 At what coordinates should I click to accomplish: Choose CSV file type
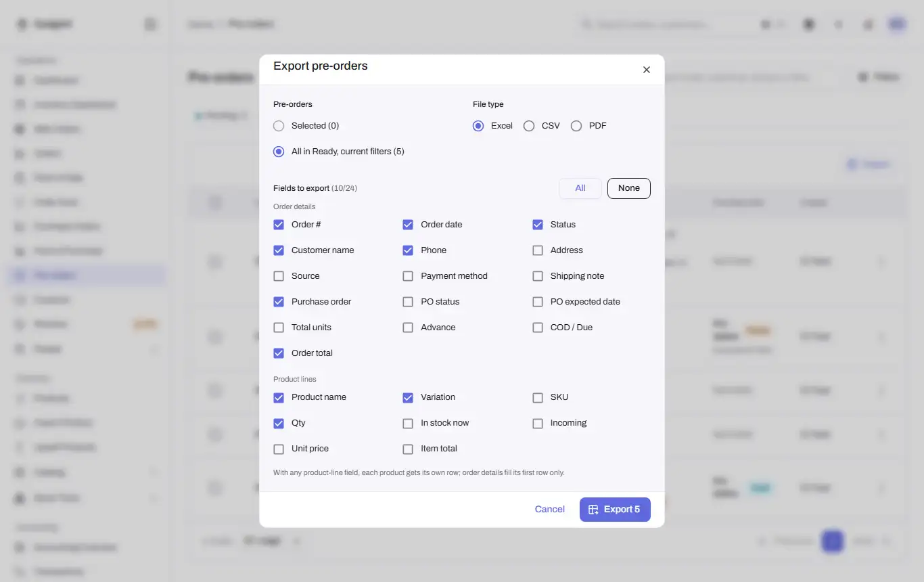coord(529,126)
